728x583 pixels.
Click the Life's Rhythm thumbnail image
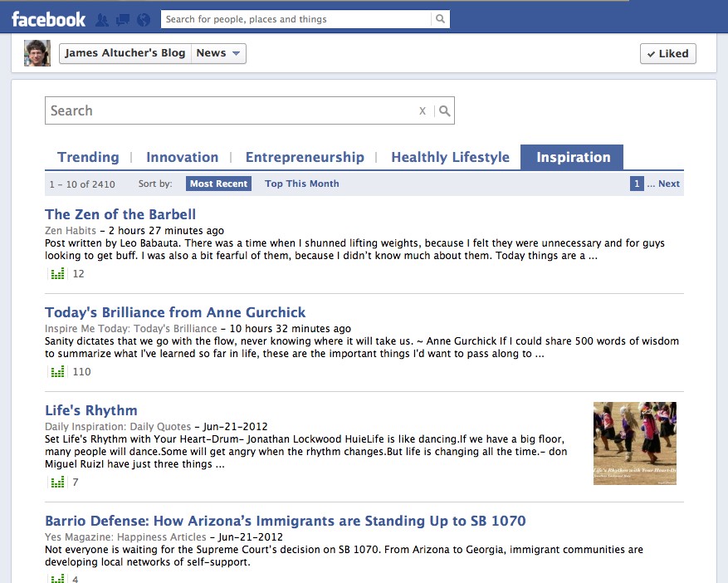pos(635,443)
